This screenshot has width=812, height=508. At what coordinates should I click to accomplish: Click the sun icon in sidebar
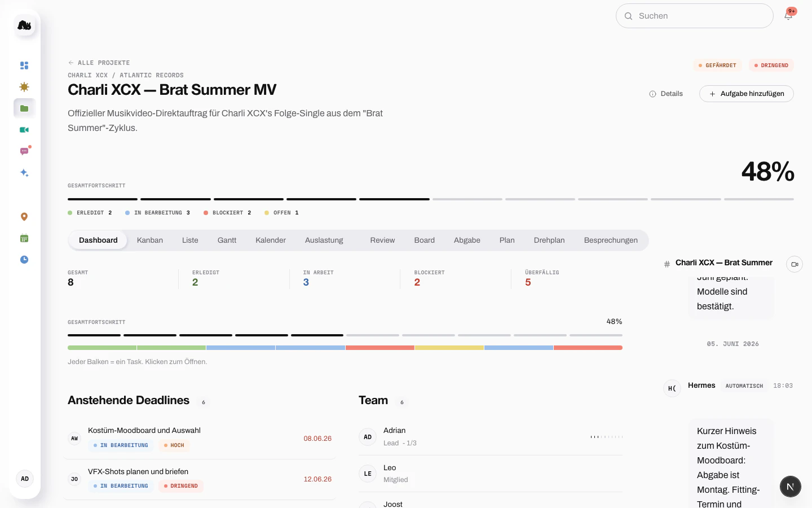[x=24, y=87]
